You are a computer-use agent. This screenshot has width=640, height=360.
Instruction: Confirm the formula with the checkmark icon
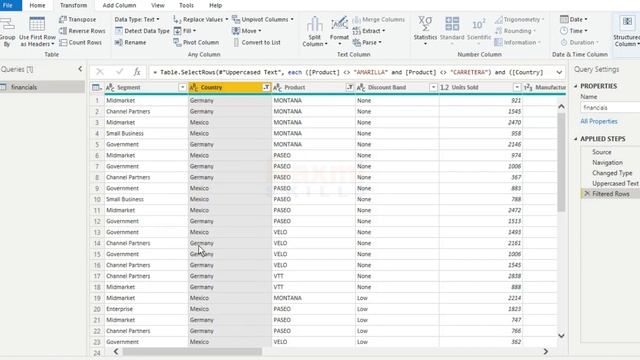119,72
